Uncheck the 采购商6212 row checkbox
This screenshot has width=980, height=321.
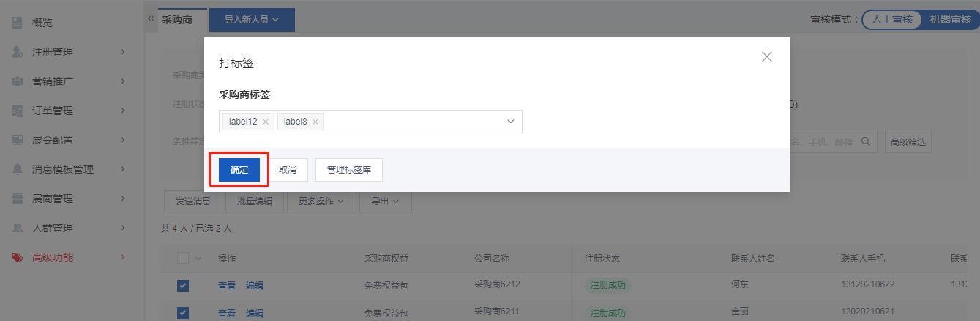click(x=183, y=286)
